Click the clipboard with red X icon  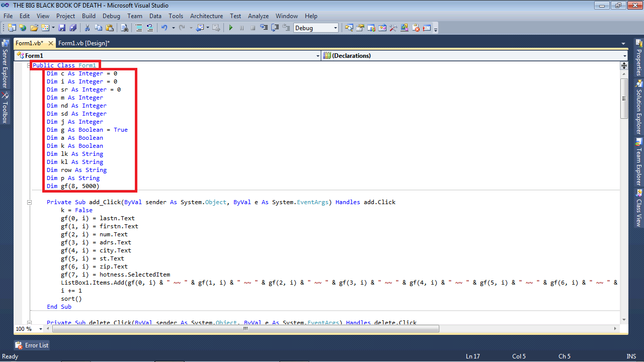(416, 28)
